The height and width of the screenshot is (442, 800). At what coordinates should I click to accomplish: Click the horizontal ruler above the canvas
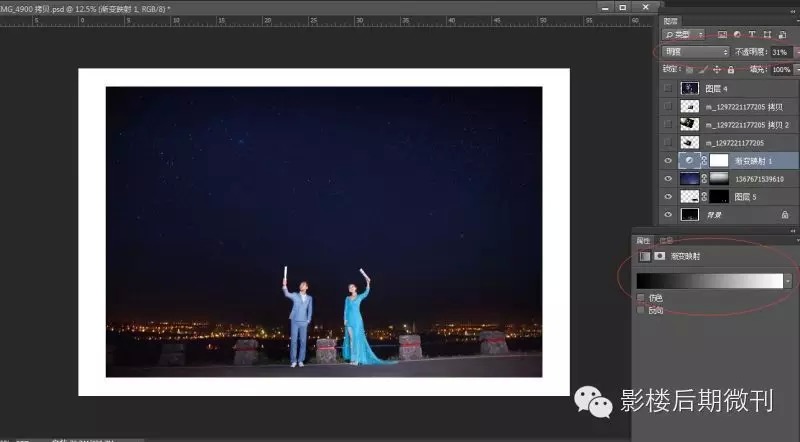point(327,21)
